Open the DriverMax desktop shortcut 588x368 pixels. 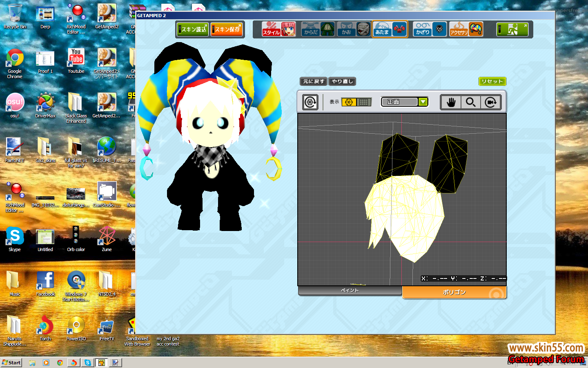(45, 105)
